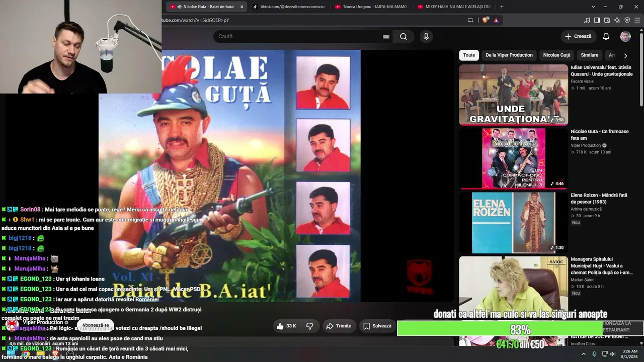644x362 pixels.
Task: Open the tab search dropdown chevron
Action: pos(593,7)
